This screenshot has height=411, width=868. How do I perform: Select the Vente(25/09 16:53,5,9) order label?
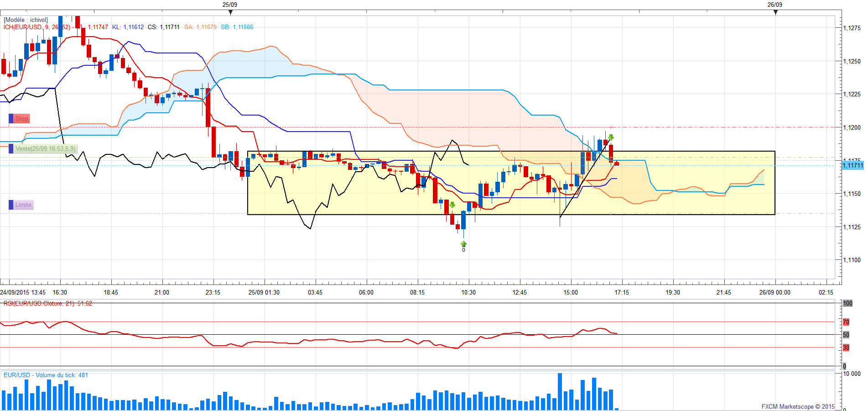coord(45,149)
